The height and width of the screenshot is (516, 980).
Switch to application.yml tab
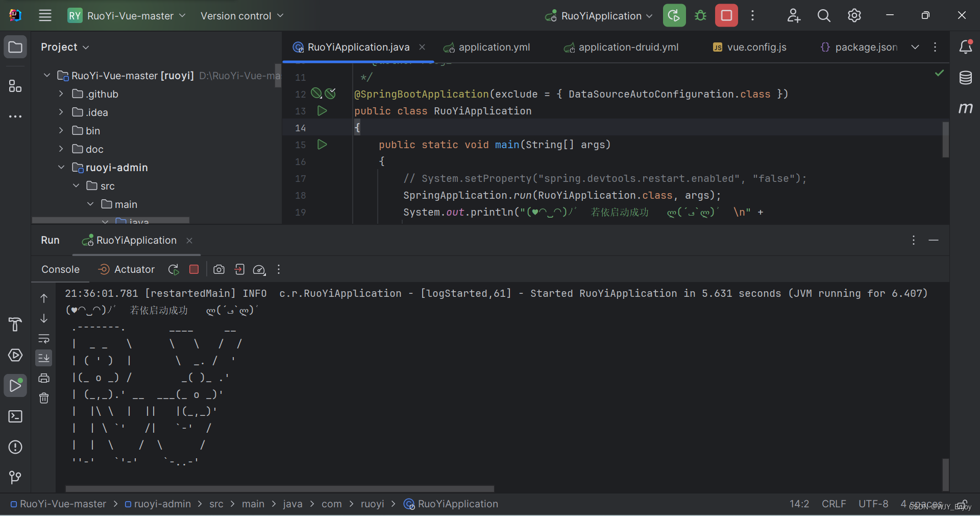click(486, 48)
